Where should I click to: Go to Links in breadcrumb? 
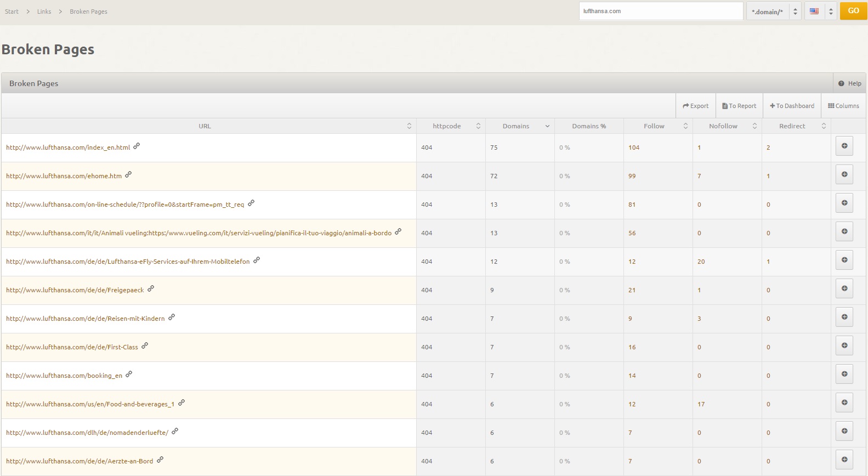tap(44, 12)
